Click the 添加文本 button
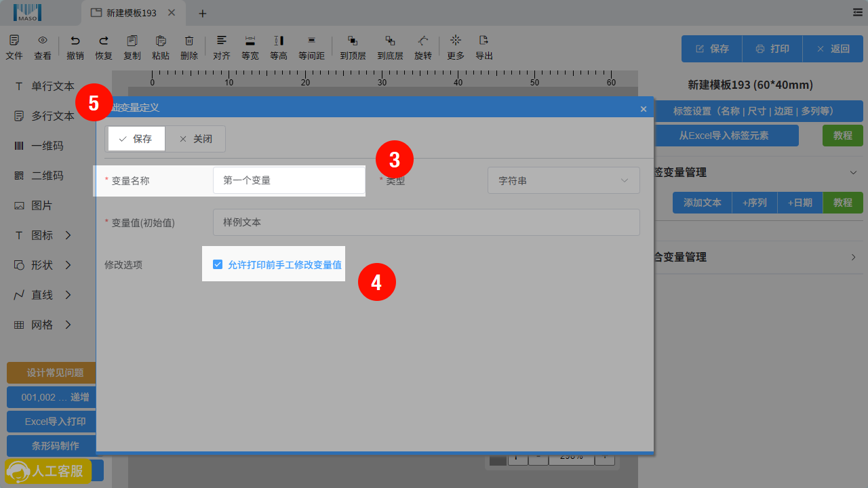Image resolution: width=868 pixels, height=488 pixels. [702, 203]
